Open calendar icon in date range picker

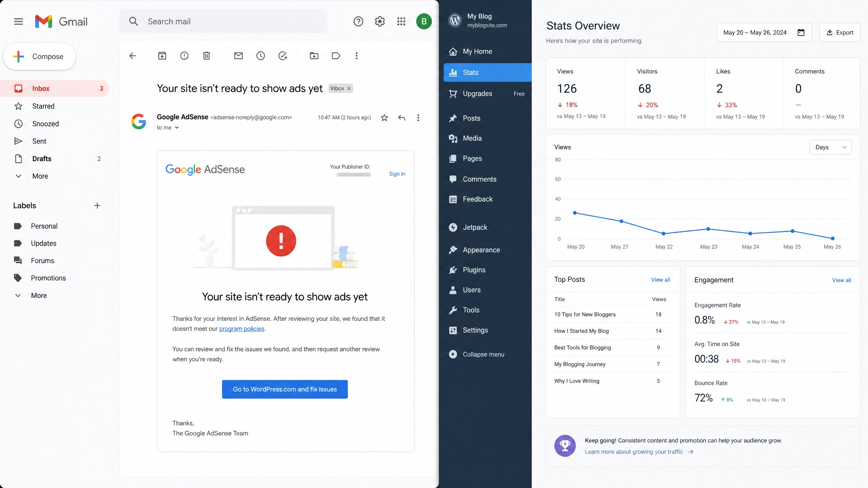pos(801,33)
